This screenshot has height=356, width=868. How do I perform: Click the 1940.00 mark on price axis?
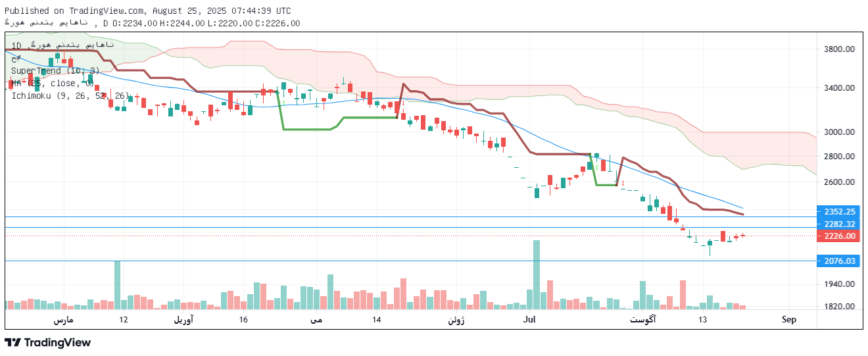[838, 284]
